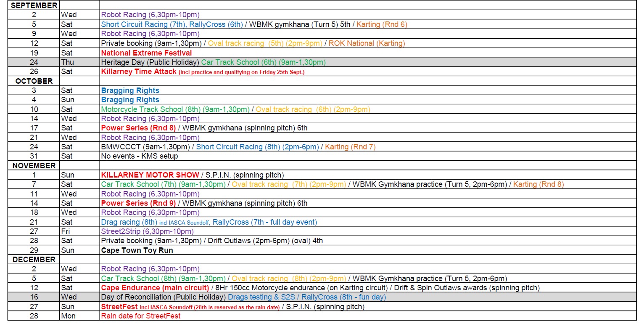
Task: Click the National Extreme Festival event
Action: (146, 53)
